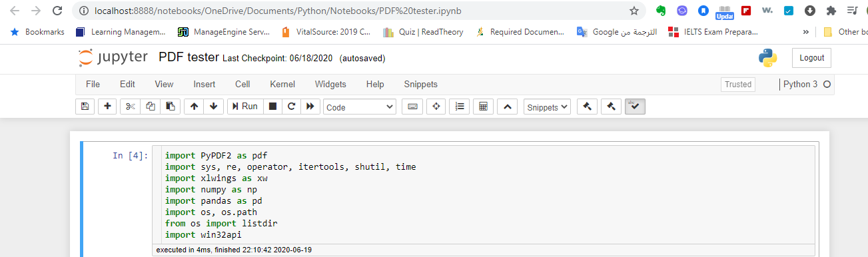Viewport: 868px width, 257px height.
Task: Click the calculator grid toolbar icon
Action: 484,107
